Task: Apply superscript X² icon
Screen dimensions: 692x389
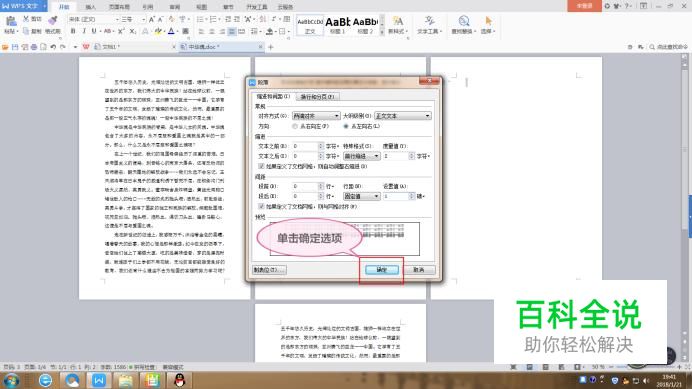Action: tap(121, 31)
